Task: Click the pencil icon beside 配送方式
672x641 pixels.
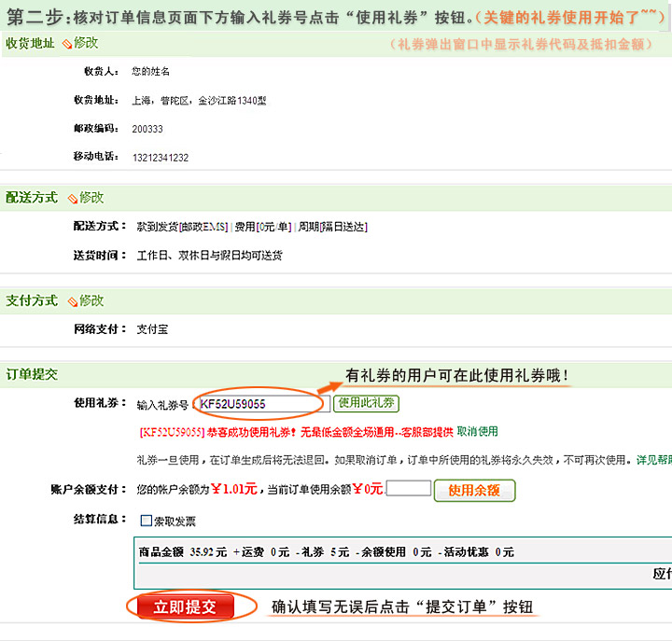Action: pyautogui.click(x=72, y=199)
